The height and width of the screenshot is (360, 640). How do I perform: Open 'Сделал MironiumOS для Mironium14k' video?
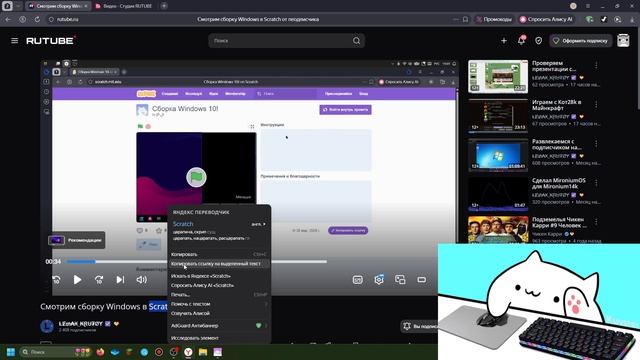click(x=498, y=194)
